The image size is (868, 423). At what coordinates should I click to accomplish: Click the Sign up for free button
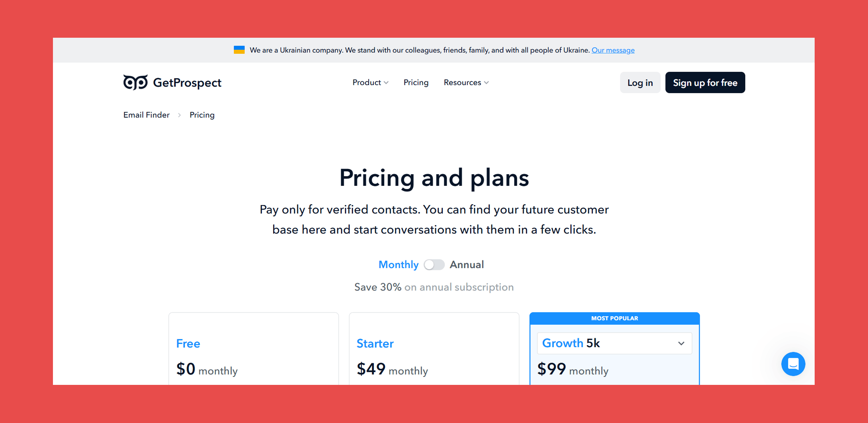click(x=705, y=82)
